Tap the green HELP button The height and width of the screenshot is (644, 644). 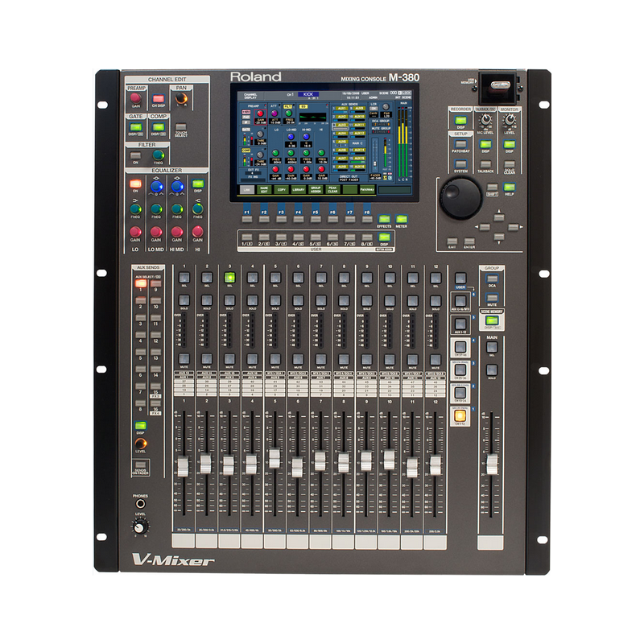pyautogui.click(x=510, y=188)
